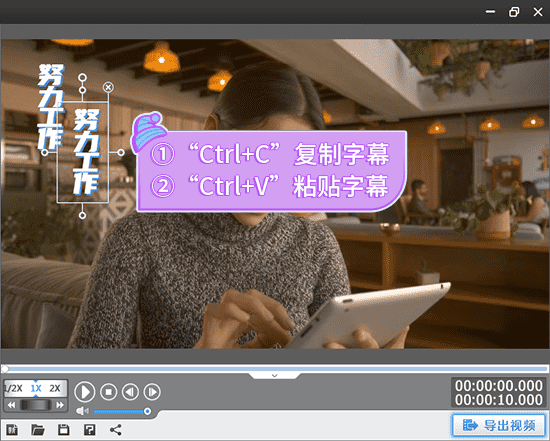Click the 导出视频 export button

(x=499, y=426)
